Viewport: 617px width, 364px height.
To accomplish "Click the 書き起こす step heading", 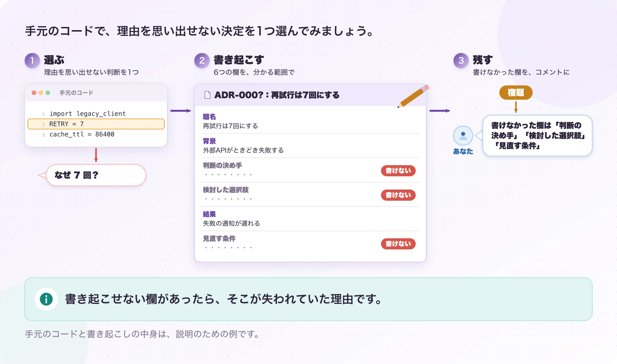I will point(239,60).
